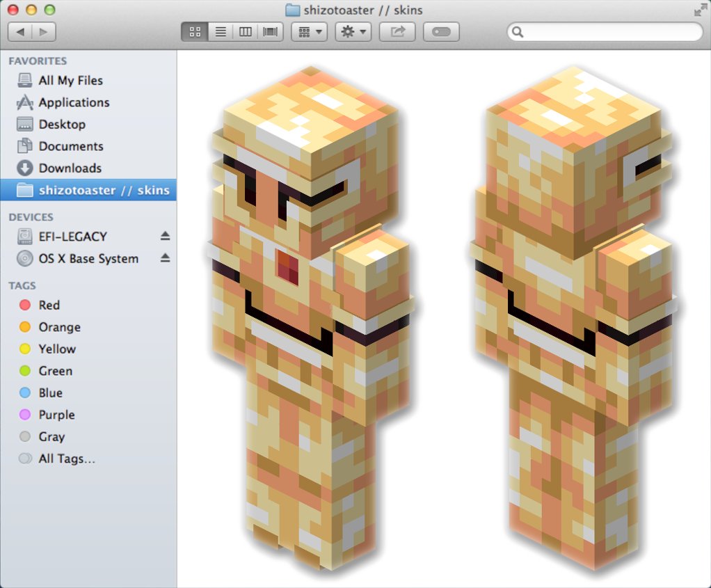Image resolution: width=711 pixels, height=588 pixels.
Task: Open the item arrangement dropdown
Action: (310, 32)
